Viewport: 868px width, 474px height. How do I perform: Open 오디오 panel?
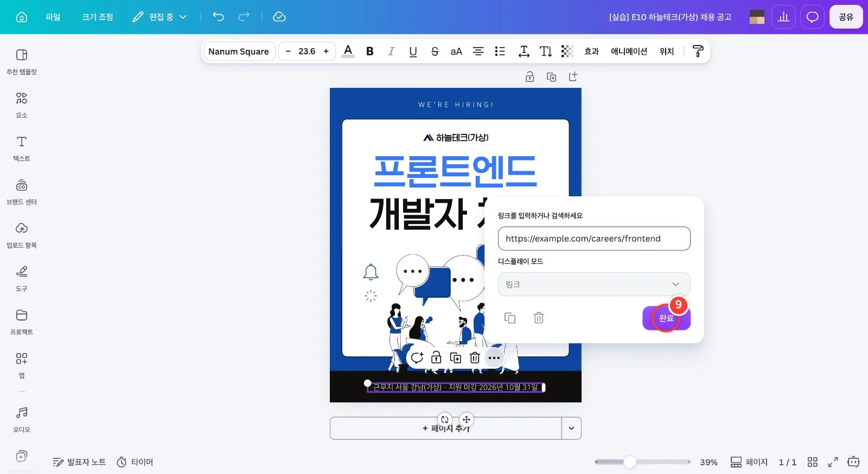click(x=22, y=419)
